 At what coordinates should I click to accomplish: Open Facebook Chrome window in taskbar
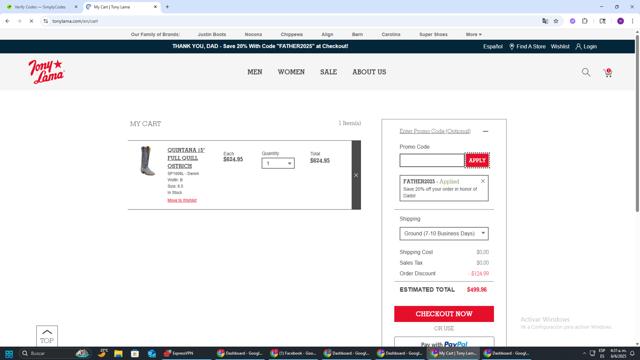tap(293, 353)
